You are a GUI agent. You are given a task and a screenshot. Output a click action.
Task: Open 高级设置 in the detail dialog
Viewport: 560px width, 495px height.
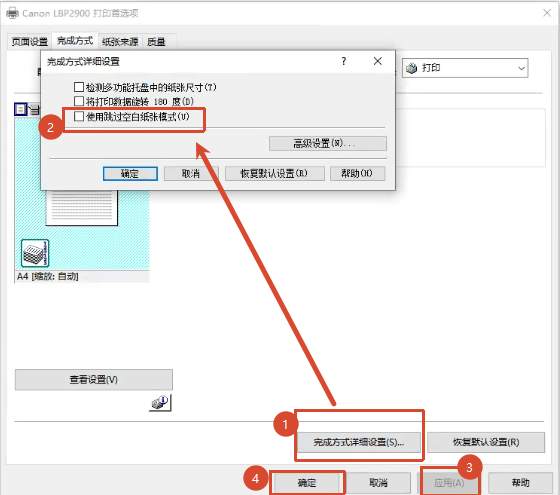click(328, 144)
